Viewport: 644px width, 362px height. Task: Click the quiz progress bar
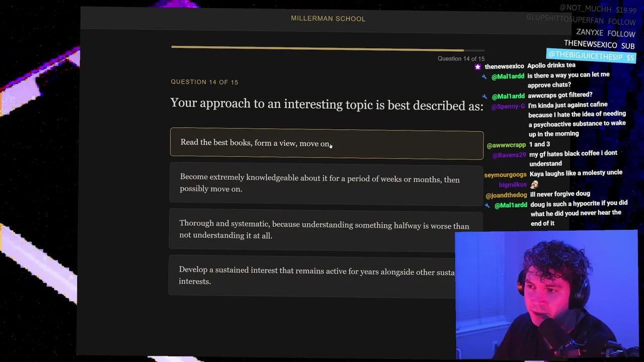pos(328,49)
